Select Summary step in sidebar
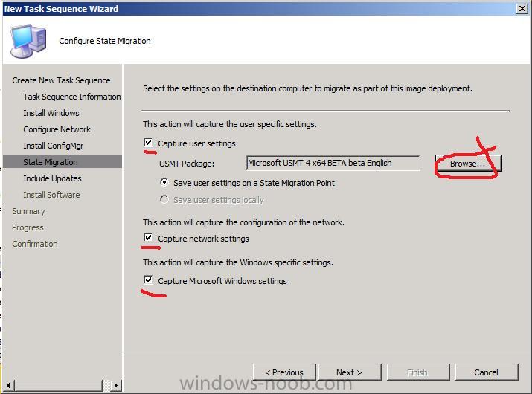Image resolution: width=532 pixels, height=394 pixels. pyautogui.click(x=28, y=211)
